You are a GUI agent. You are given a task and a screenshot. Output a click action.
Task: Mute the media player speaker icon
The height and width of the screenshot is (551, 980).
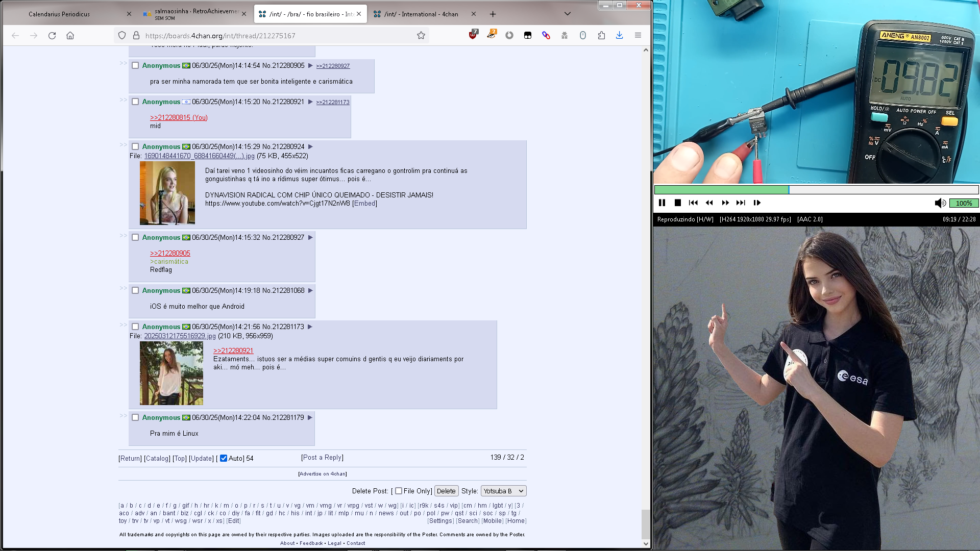[940, 203]
